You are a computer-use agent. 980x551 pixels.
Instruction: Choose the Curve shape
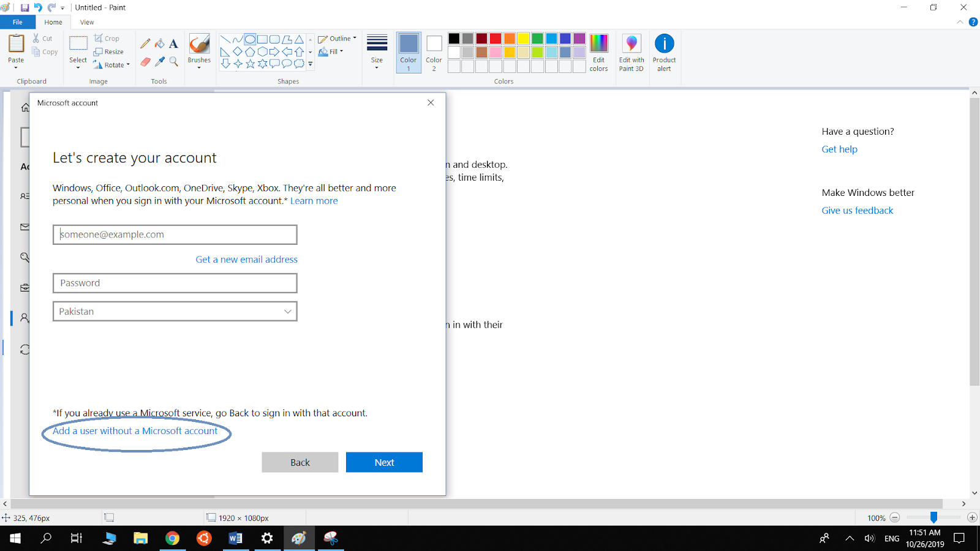pos(238,40)
